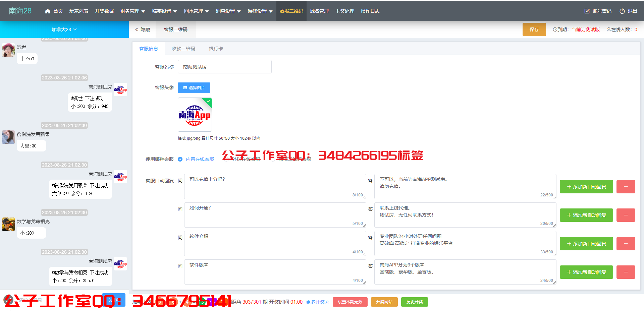Expand 消息设置 dropdown menu

pos(228,11)
